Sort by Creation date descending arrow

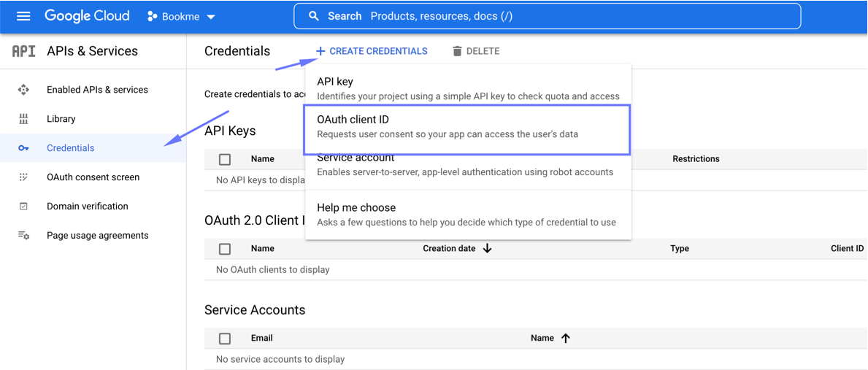click(487, 249)
